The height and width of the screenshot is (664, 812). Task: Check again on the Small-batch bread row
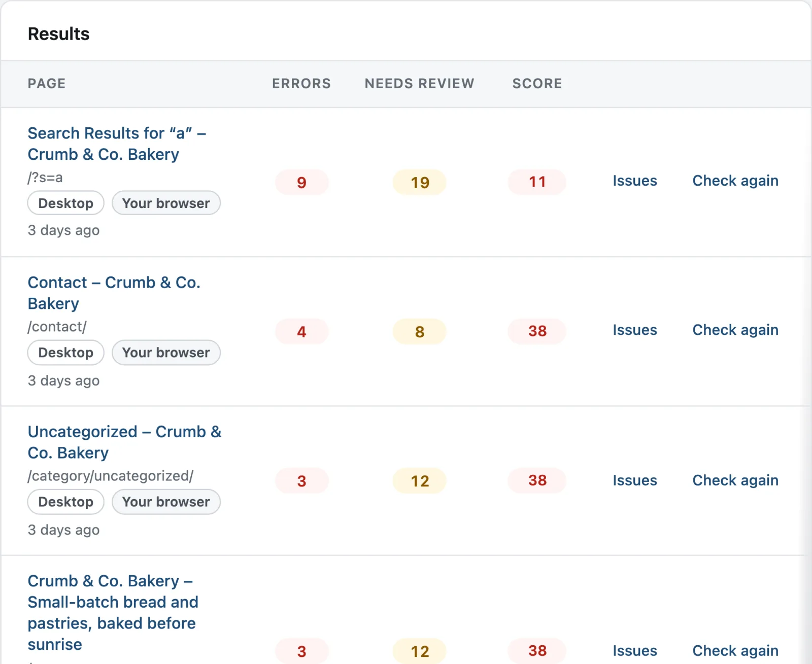[x=735, y=650]
